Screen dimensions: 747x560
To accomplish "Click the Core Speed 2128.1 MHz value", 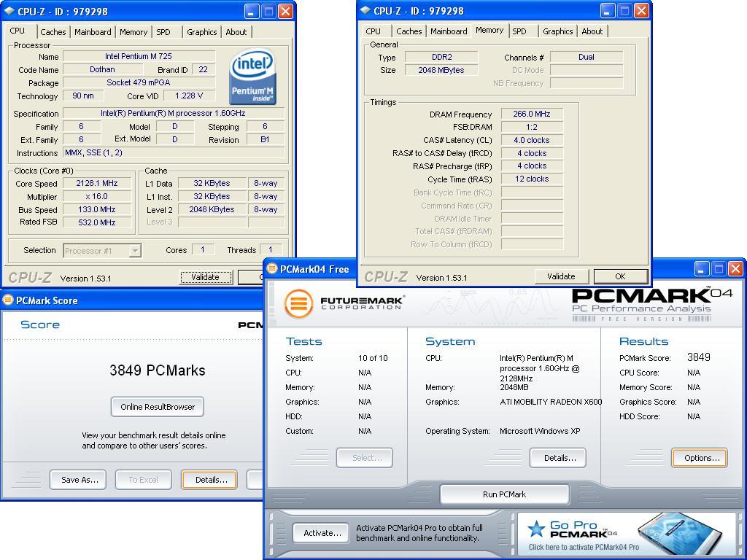I will 97,183.
